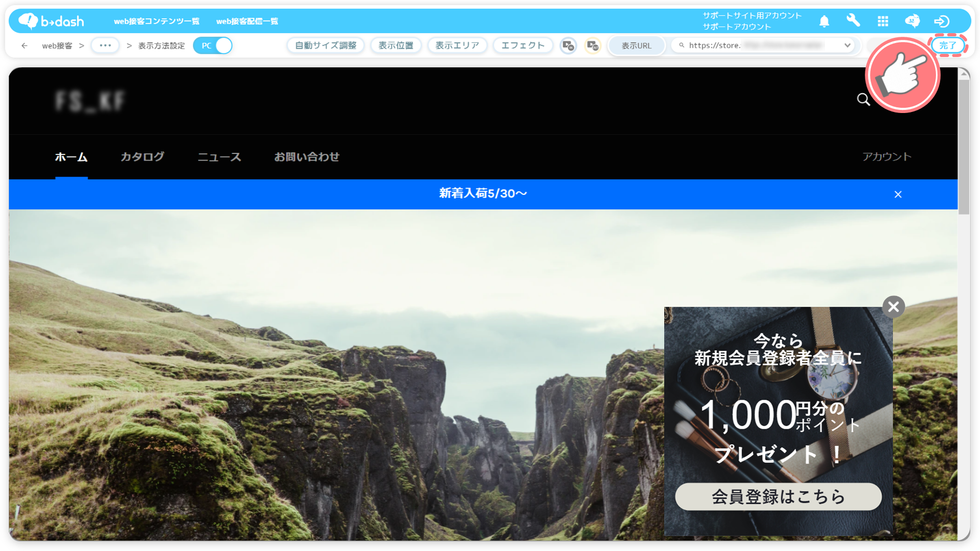Go back with the left arrow
Viewport: 980px width, 551px height.
(x=24, y=46)
